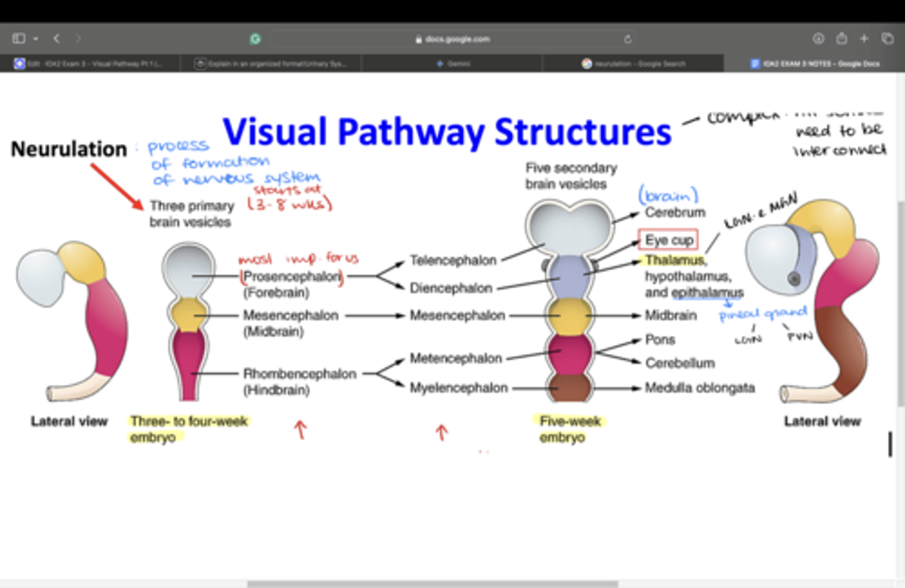The image size is (905, 588).
Task: Click the right Lateral view caption
Action: pos(822,422)
